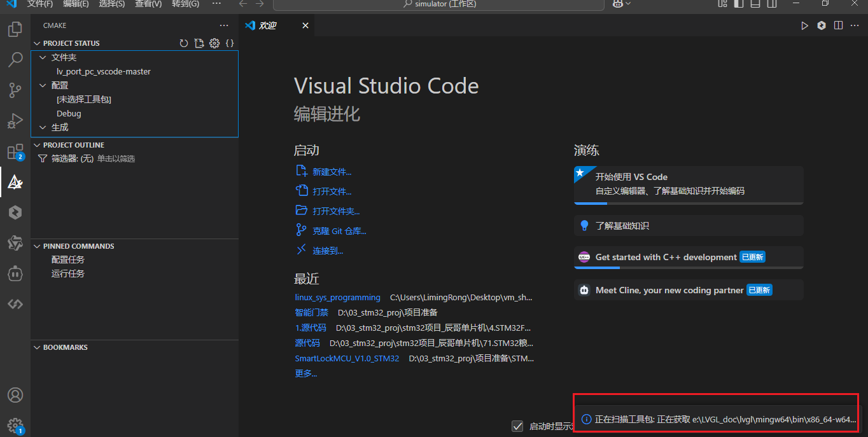The height and width of the screenshot is (437, 868).
Task: Collapse the BOOKMARKS section
Action: 37,347
